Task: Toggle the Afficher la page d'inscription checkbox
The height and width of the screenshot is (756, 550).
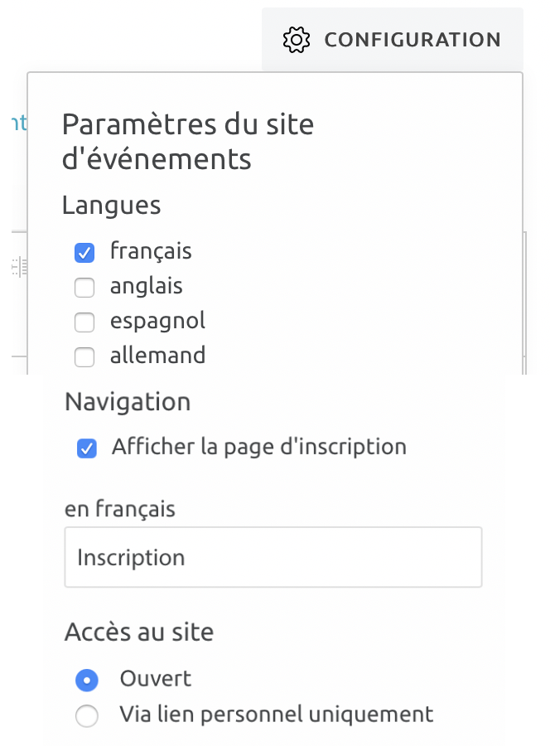Action: tap(87, 448)
